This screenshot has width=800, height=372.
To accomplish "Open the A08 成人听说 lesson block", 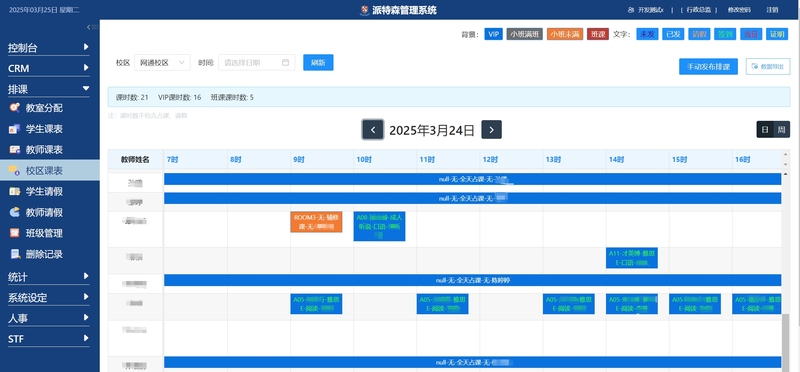I will pyautogui.click(x=380, y=226).
